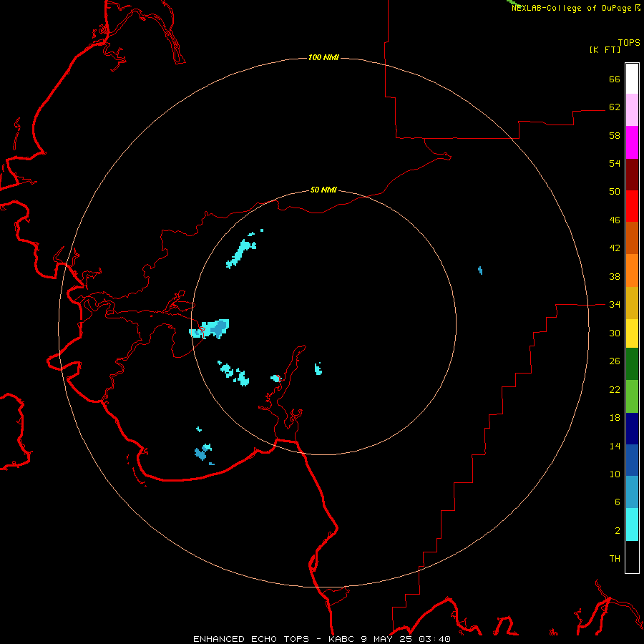
Task: Click the dark red 54 kft swatch
Action: (x=632, y=175)
